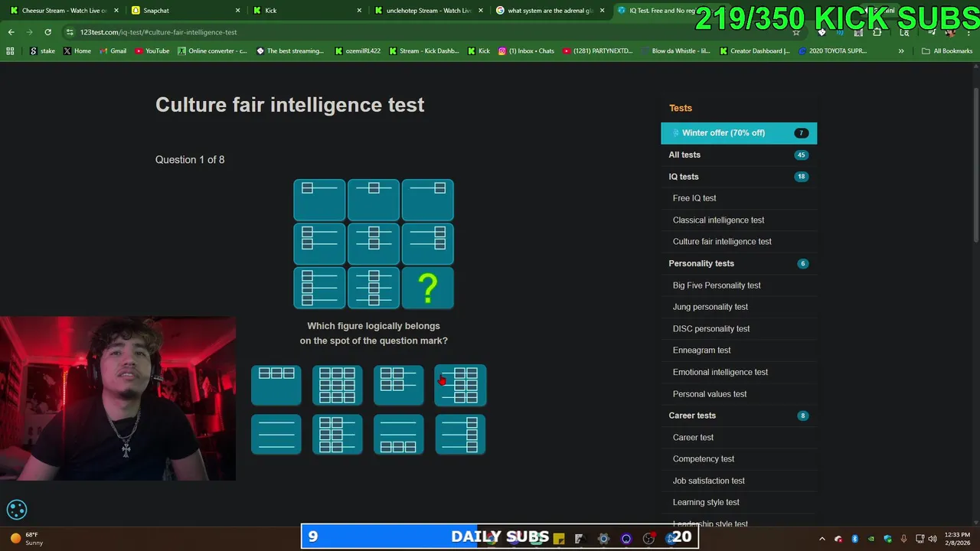Close the Cheesur Stream tab
The image size is (980, 551).
pyautogui.click(x=116, y=11)
